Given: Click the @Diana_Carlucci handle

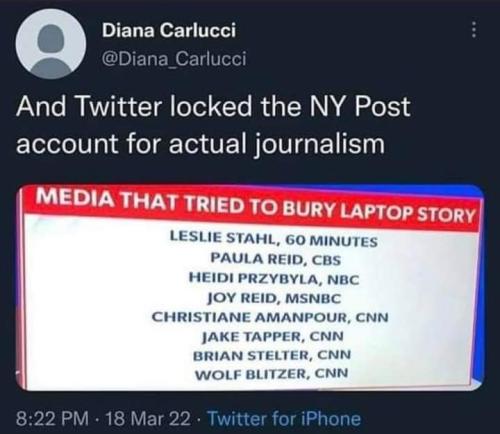Looking at the screenshot, I should pos(174,59).
